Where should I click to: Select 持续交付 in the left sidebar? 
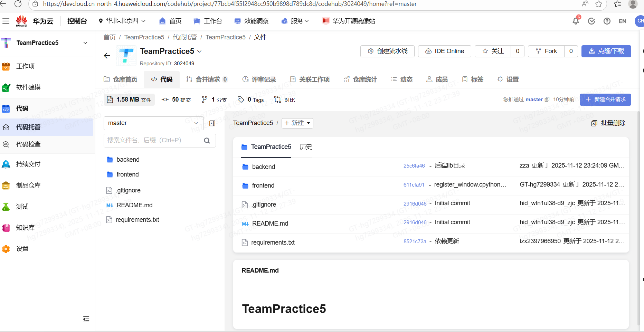(x=28, y=164)
